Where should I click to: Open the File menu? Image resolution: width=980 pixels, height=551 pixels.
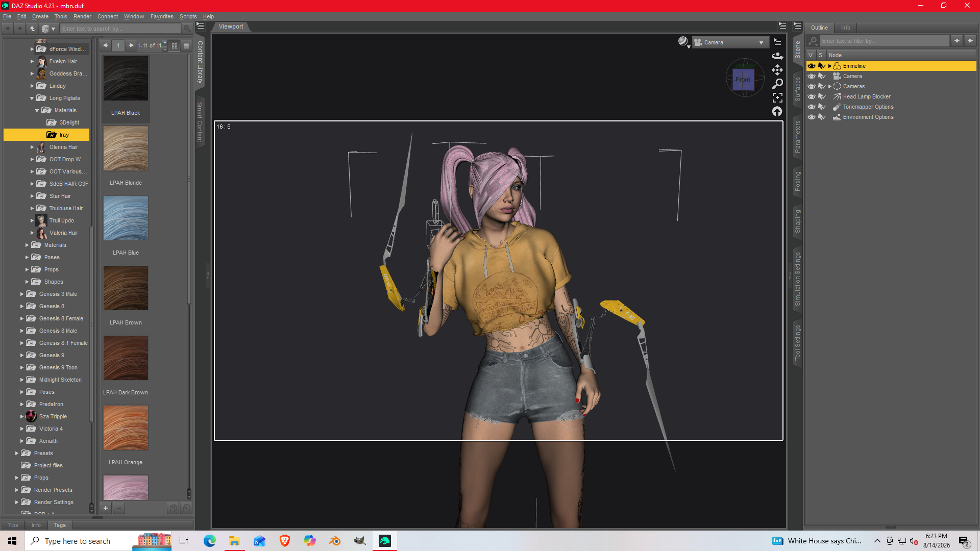click(7, 16)
